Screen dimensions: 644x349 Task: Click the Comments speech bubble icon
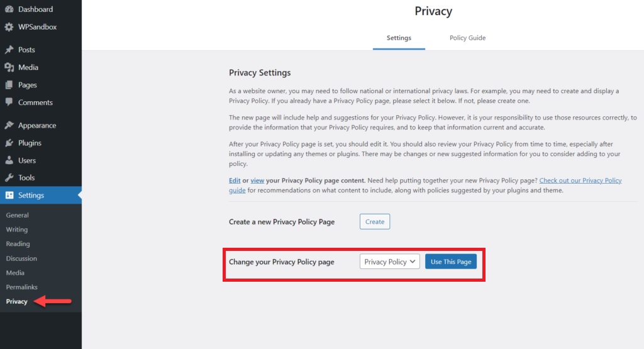point(9,102)
